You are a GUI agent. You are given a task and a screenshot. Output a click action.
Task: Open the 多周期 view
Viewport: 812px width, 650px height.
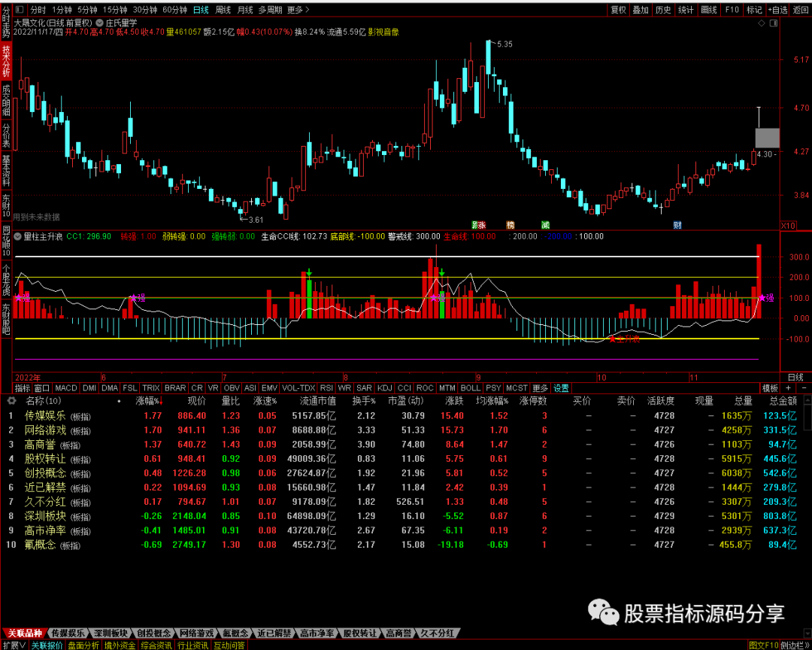[x=271, y=9]
